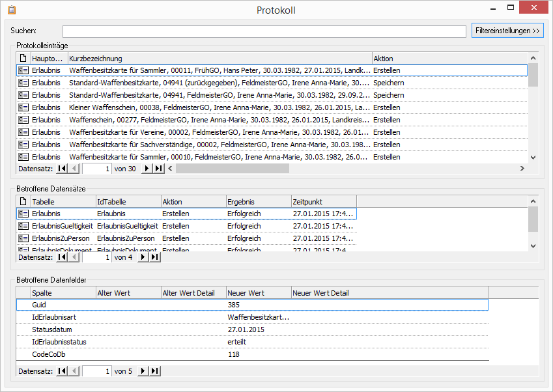Click row icon of Waffenschein 00277 entry

(x=23, y=120)
